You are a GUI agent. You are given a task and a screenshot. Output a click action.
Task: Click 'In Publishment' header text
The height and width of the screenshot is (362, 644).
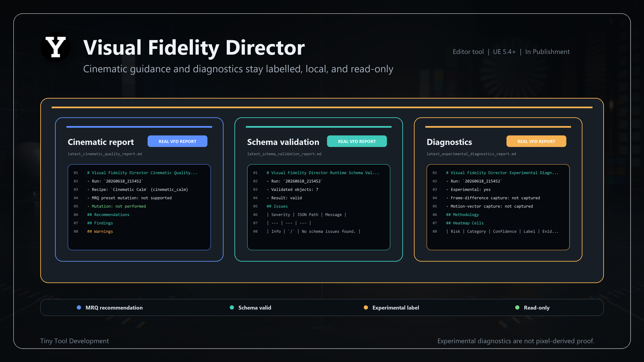tap(547, 52)
